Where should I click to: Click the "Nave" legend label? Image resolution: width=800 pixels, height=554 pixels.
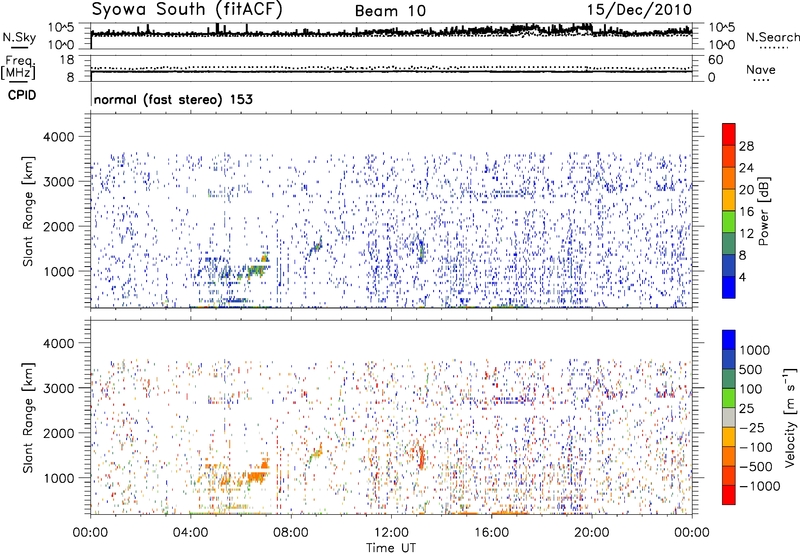point(760,69)
